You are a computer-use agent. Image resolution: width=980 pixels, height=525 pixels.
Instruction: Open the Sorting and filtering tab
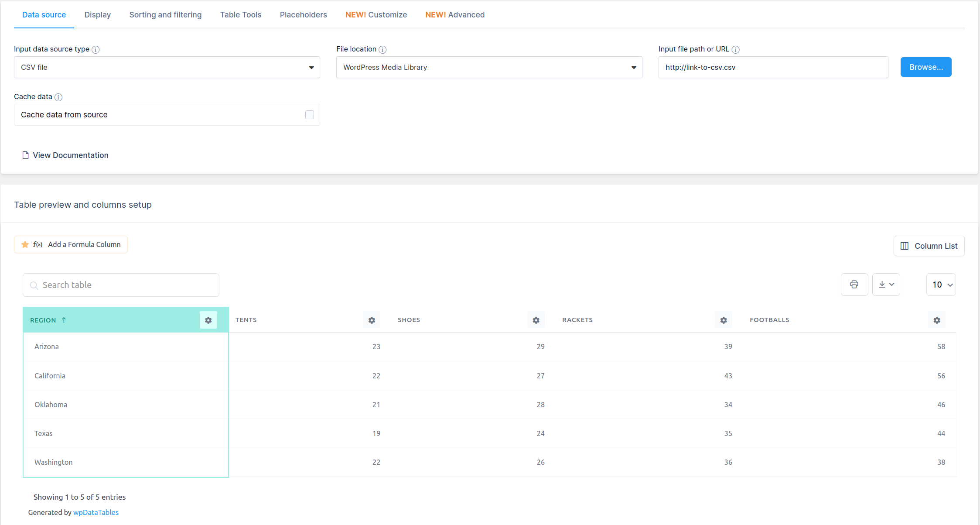pyautogui.click(x=165, y=15)
